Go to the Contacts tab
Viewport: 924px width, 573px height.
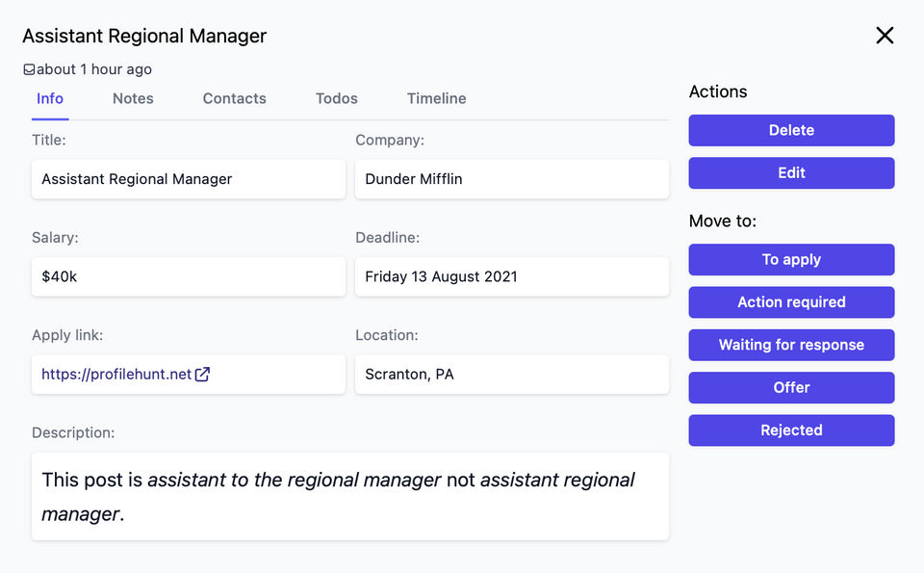tap(235, 98)
